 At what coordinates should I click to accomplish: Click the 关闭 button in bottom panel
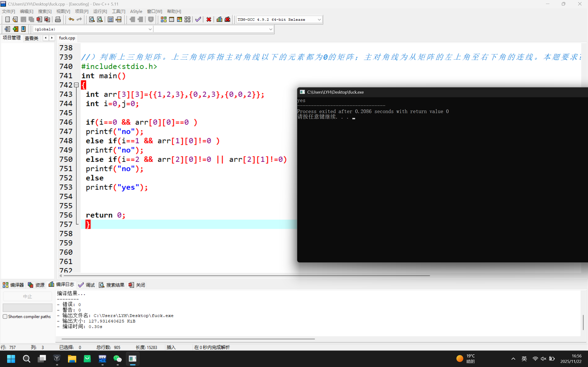click(137, 285)
